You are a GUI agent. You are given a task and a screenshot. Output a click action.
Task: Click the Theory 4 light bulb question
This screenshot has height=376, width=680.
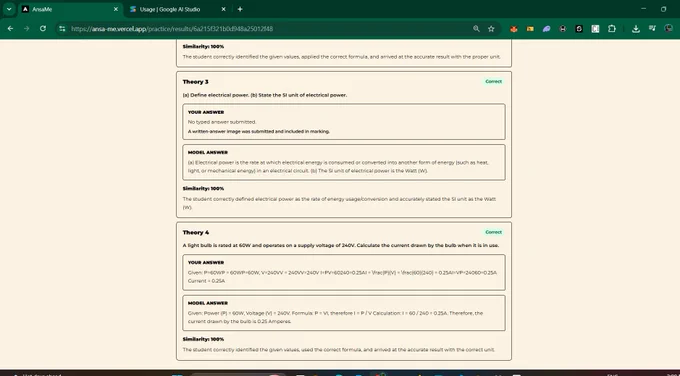(x=340, y=245)
